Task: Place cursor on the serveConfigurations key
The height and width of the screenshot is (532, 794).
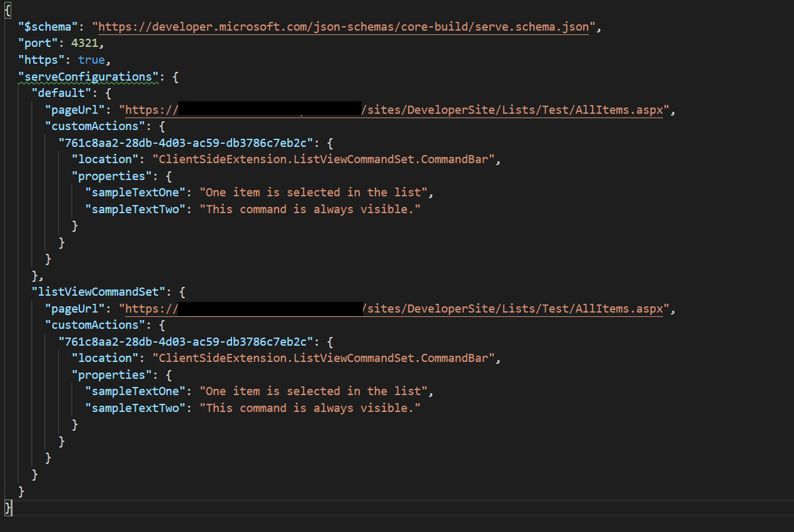Action: [88, 76]
